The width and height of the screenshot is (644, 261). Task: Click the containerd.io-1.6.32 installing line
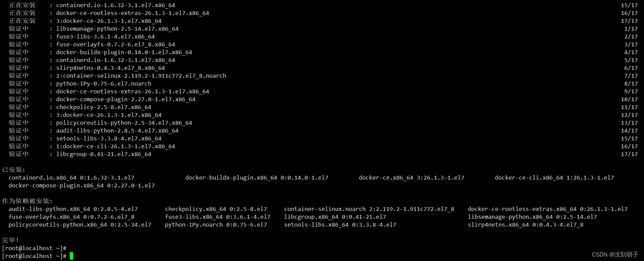pos(323,5)
